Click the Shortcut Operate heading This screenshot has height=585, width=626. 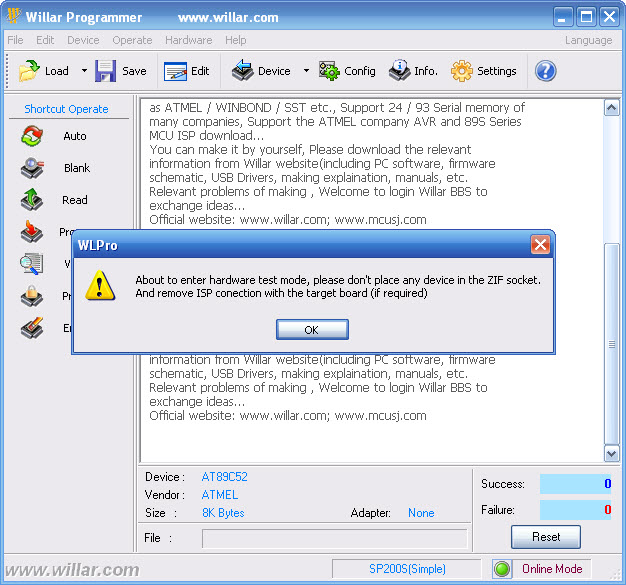[66, 109]
